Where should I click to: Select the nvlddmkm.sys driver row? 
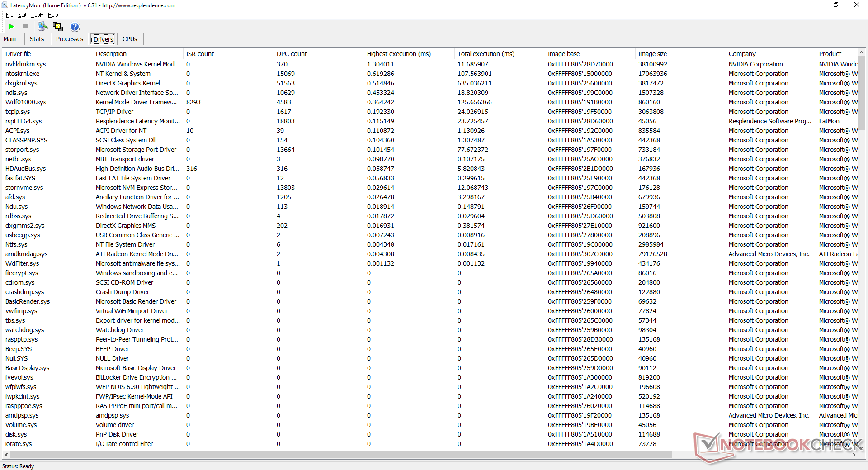click(x=430, y=64)
